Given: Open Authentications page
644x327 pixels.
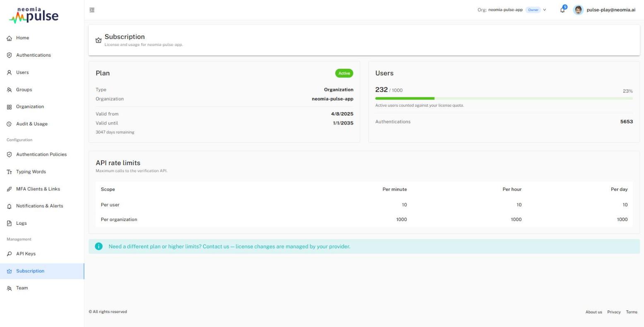Looking at the screenshot, I should click(42, 55).
